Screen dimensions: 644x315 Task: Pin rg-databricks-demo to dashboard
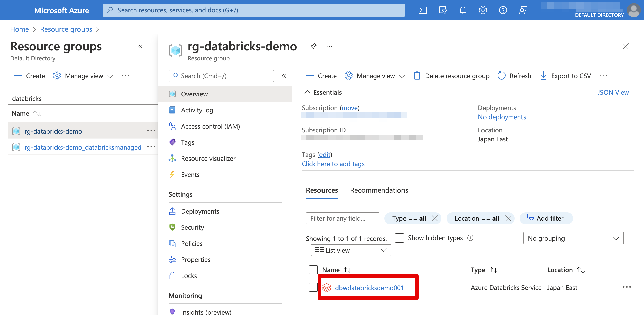[313, 46]
